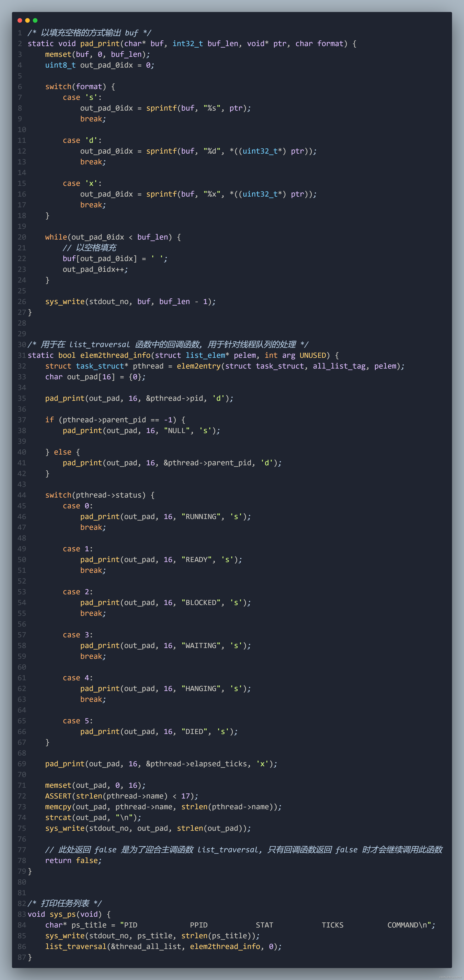Click "memcpy" on line 73
464x980 pixels.
(58, 807)
